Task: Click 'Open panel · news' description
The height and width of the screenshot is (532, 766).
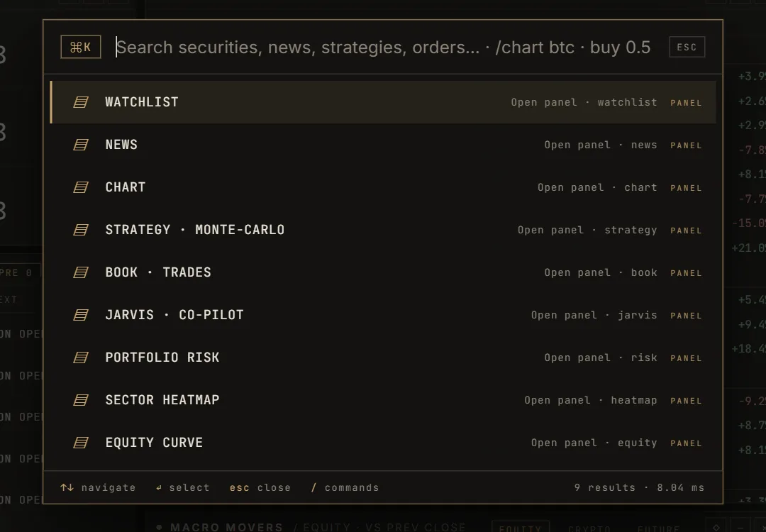Action: click(x=601, y=145)
